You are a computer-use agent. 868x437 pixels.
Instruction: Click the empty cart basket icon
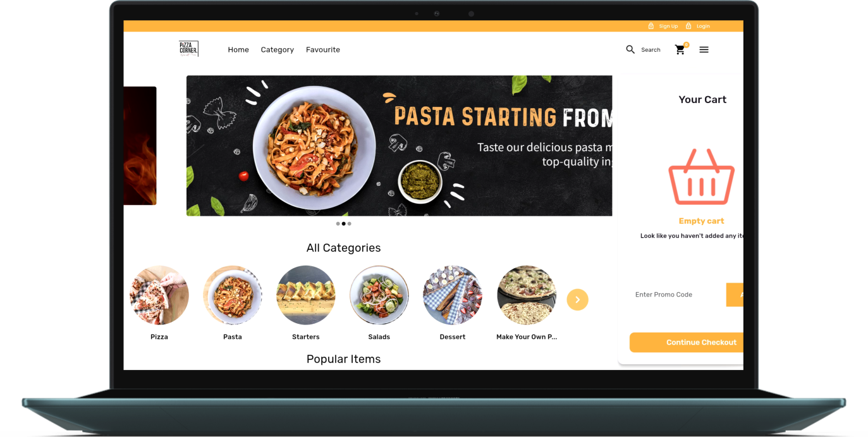[701, 176]
